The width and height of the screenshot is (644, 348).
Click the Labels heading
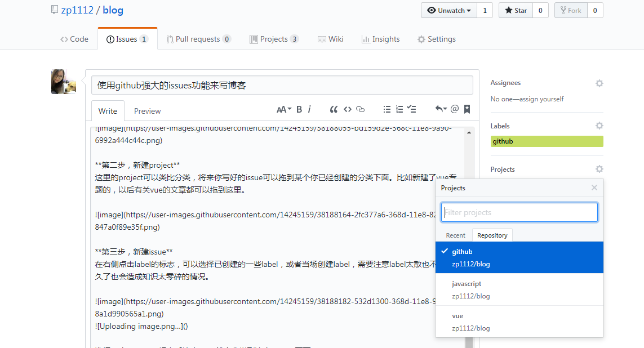(x=500, y=126)
